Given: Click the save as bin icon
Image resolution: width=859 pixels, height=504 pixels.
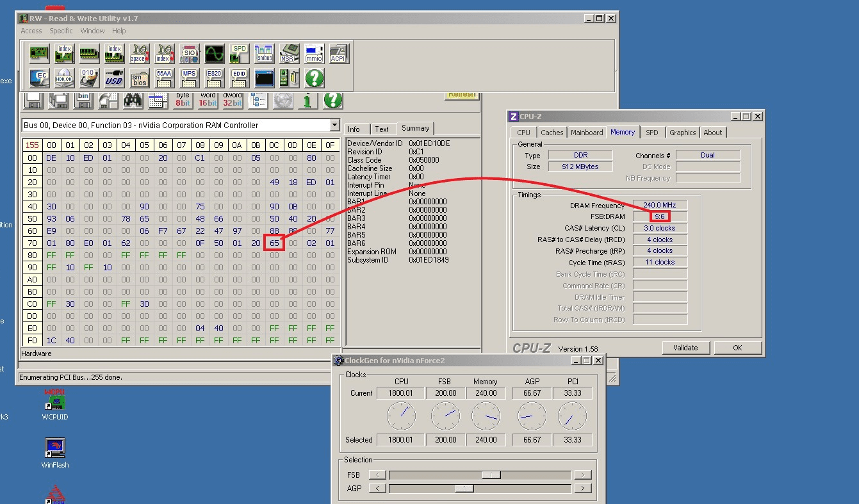Looking at the screenshot, I should (x=83, y=101).
